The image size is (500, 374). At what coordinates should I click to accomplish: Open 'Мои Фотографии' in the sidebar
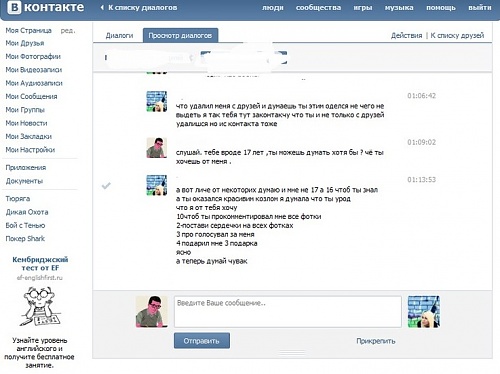pyautogui.click(x=33, y=56)
